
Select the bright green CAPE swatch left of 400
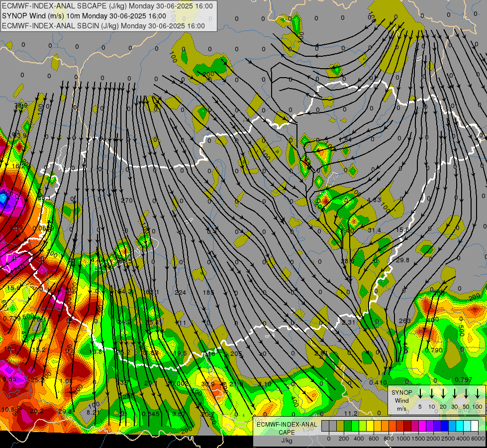pos(355,426)
